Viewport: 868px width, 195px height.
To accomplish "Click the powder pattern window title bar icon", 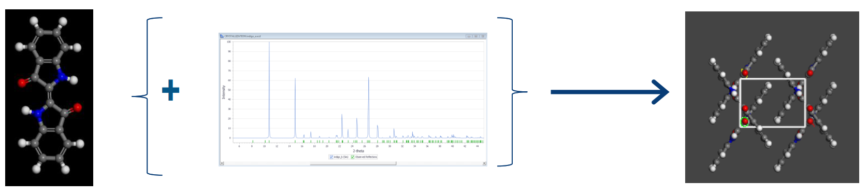I will (222, 36).
